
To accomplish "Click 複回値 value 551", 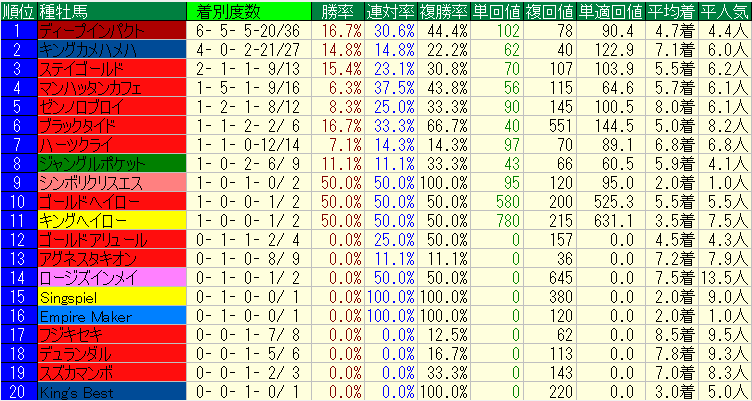I will 561,126.
